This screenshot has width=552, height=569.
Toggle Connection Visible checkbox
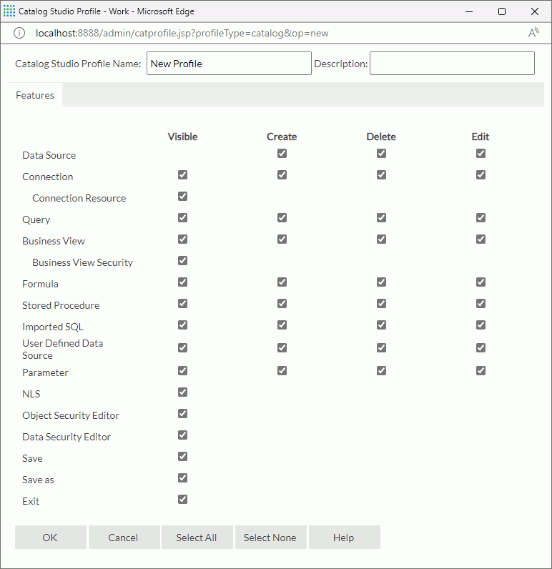[x=183, y=175]
